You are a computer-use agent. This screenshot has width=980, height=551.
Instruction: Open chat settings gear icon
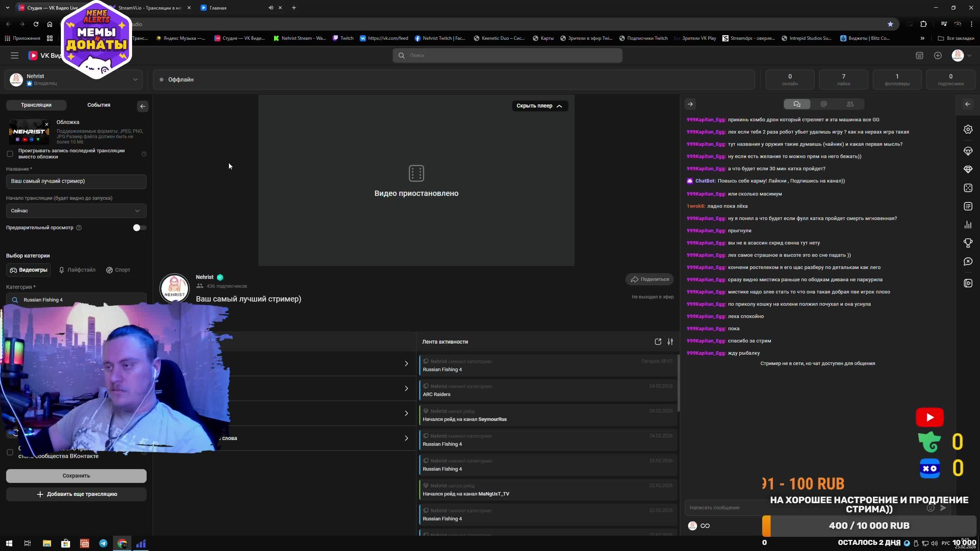[x=968, y=129]
